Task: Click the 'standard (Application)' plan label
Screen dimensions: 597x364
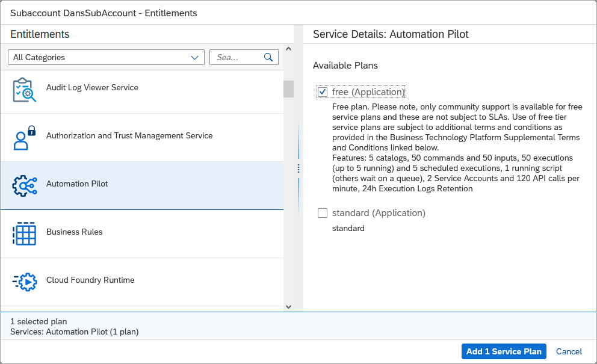Action: (x=379, y=213)
